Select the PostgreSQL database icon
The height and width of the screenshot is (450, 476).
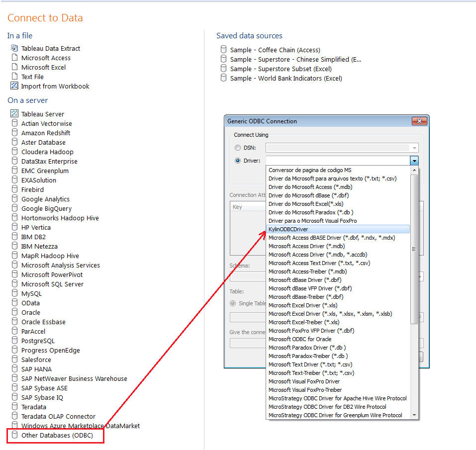tap(14, 341)
